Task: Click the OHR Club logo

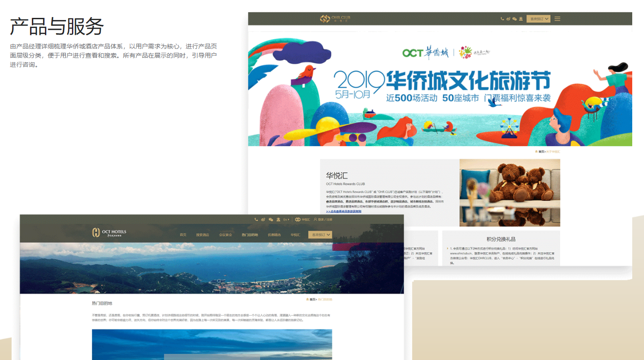Action: click(335, 19)
